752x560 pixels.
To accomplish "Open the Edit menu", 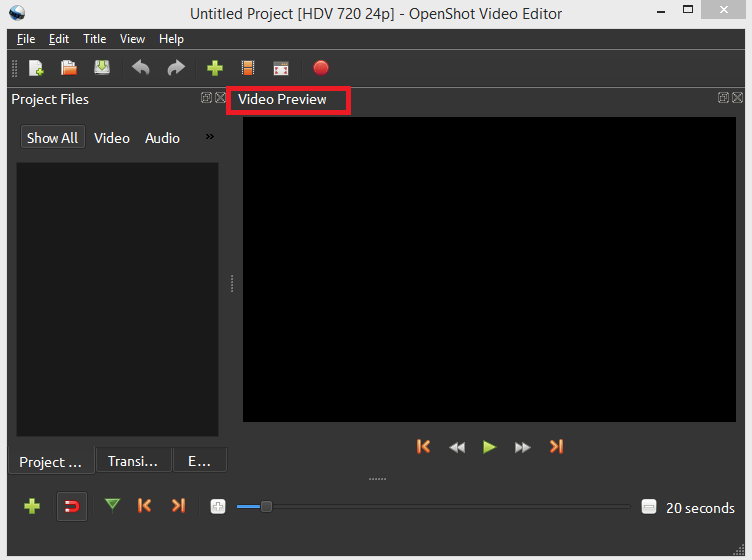I will pyautogui.click(x=59, y=39).
